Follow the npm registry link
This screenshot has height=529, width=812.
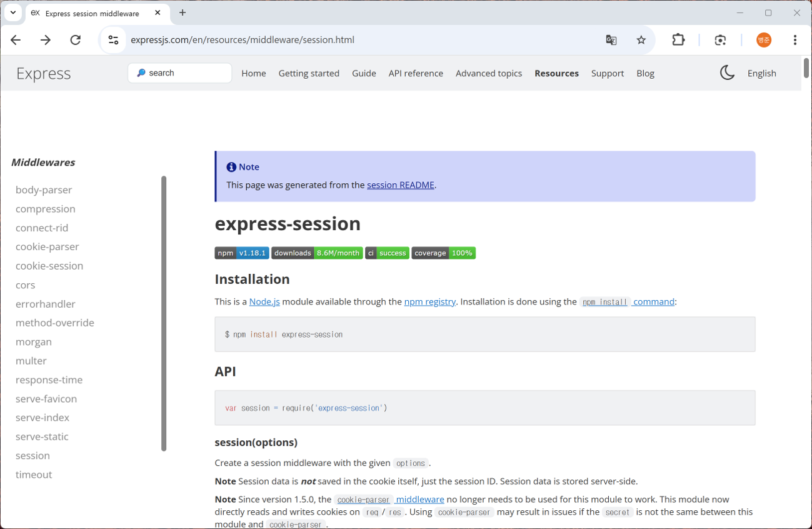point(430,302)
